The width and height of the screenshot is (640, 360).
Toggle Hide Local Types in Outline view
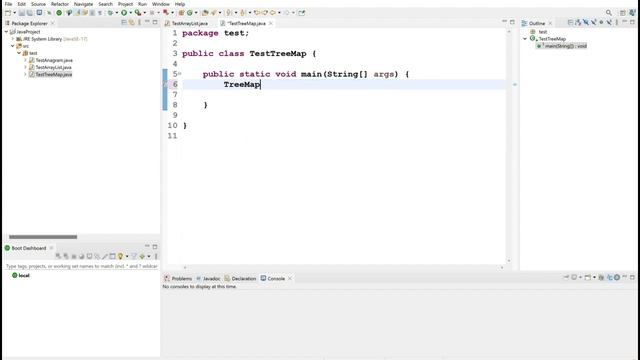[x=609, y=22]
